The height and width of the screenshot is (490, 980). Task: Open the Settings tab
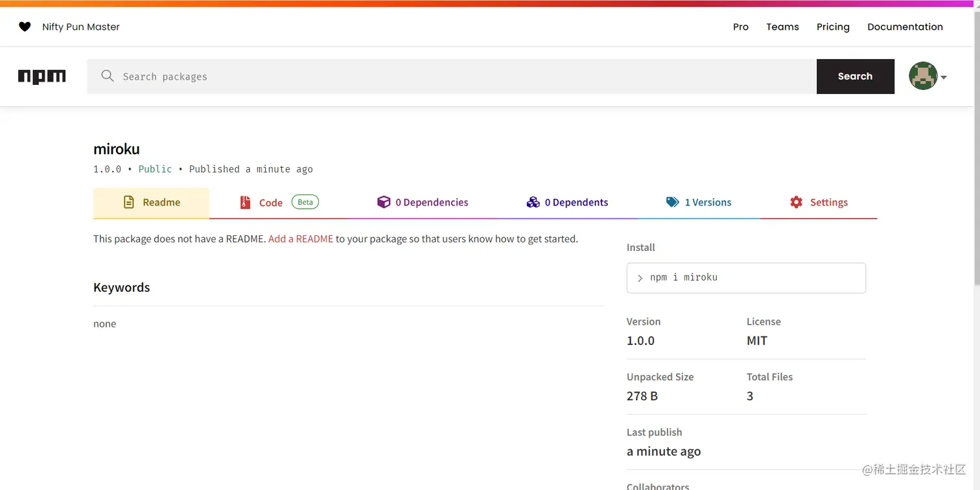click(x=819, y=203)
